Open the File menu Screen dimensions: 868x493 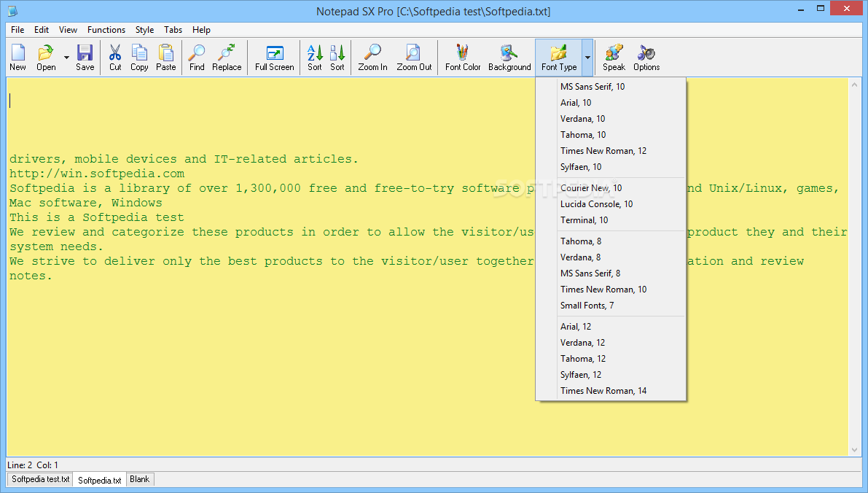click(x=17, y=30)
